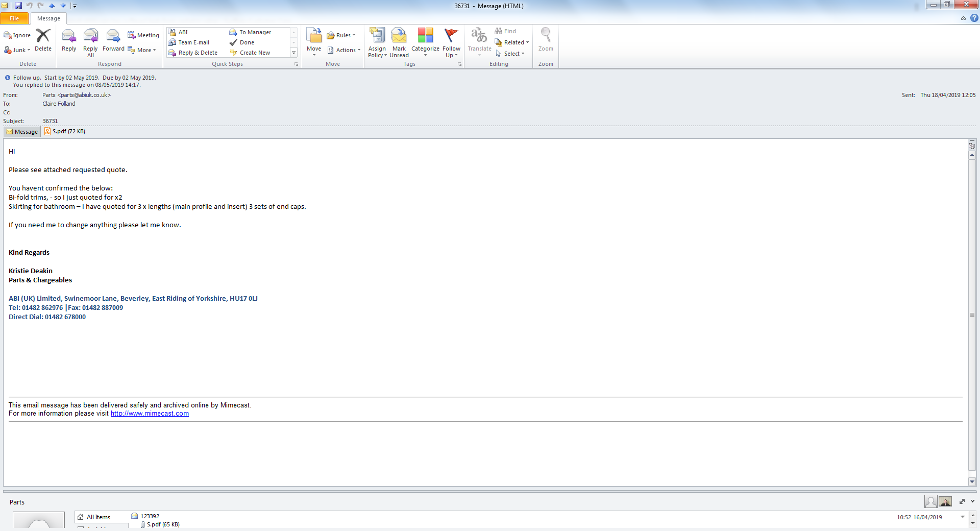
Task: Open Outlook Help
Action: pos(974,18)
